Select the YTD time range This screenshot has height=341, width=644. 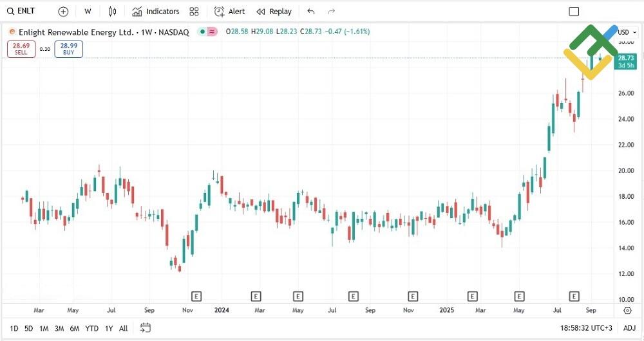click(91, 328)
